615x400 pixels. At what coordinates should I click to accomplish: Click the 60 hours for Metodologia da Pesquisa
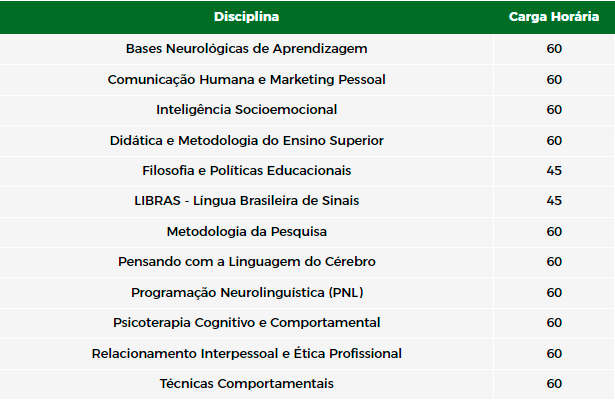click(554, 232)
